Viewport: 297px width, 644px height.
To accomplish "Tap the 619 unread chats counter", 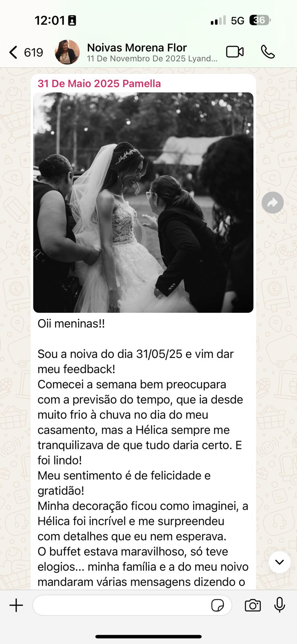I will click(x=33, y=52).
